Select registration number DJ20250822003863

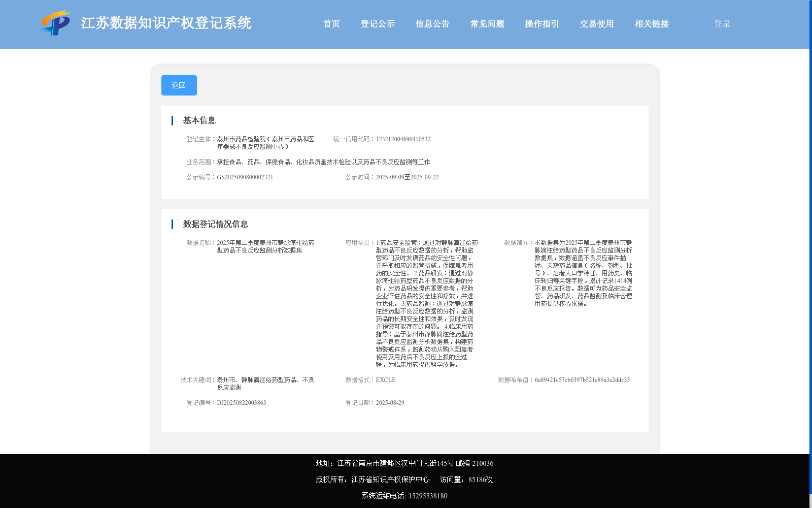click(x=242, y=403)
